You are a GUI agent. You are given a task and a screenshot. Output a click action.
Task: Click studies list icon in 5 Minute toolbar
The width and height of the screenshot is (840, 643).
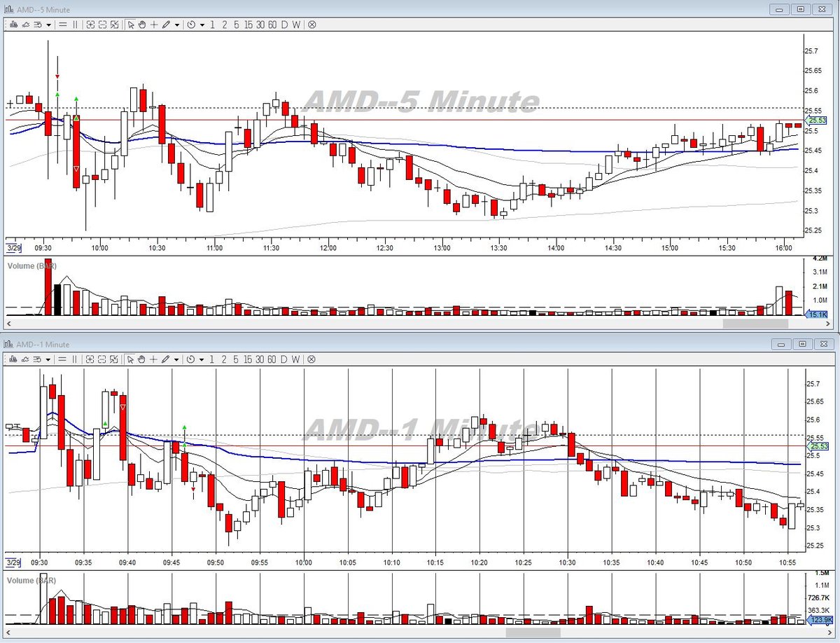(38, 25)
